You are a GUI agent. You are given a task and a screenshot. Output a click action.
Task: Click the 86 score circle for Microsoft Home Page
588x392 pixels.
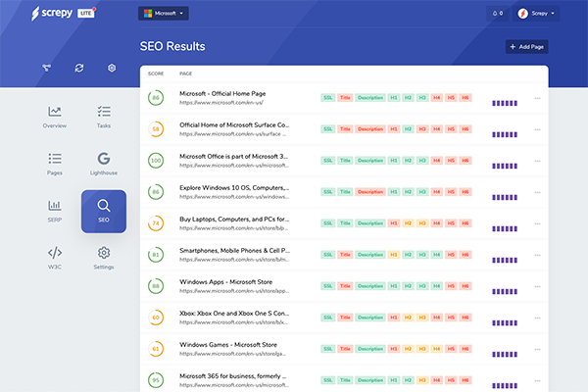pyautogui.click(x=156, y=98)
